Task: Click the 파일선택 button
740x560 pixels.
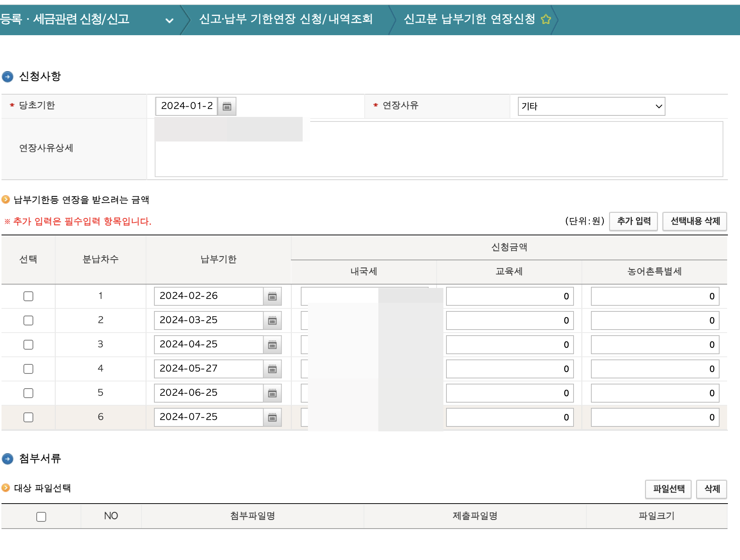Action: (x=668, y=489)
